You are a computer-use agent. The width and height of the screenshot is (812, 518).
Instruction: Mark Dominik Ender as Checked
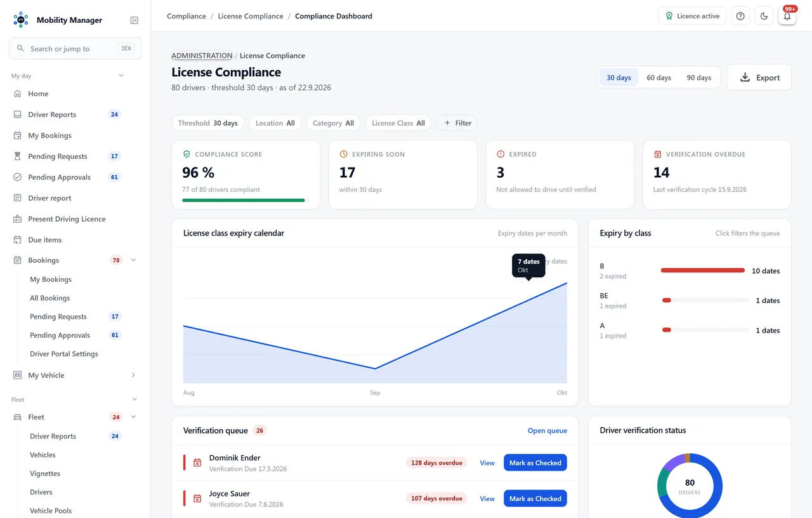[535, 463]
